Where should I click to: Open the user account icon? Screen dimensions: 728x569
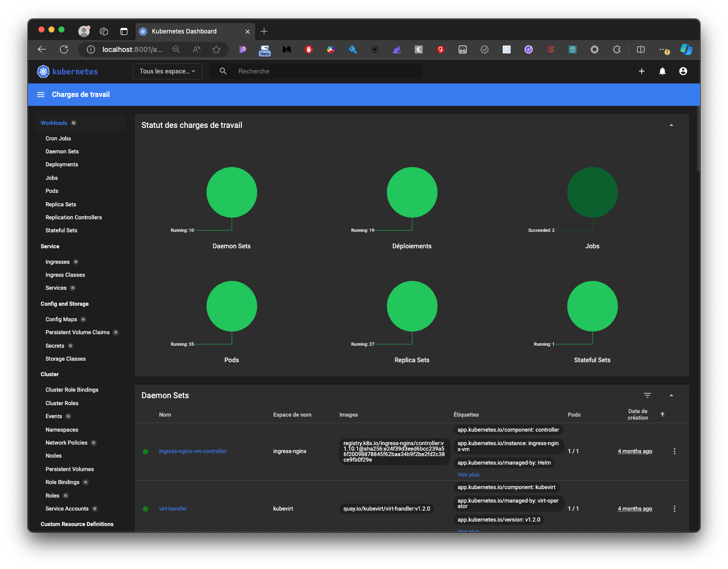click(683, 71)
